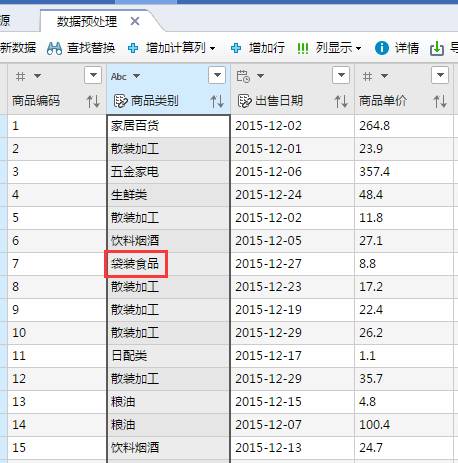Click the blue info 详情 icon

click(x=382, y=48)
